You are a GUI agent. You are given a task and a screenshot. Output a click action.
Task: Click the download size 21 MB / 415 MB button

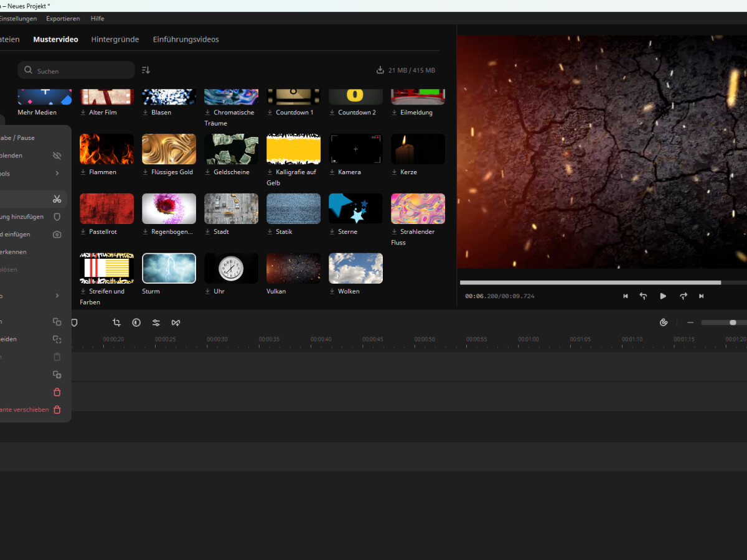(406, 70)
